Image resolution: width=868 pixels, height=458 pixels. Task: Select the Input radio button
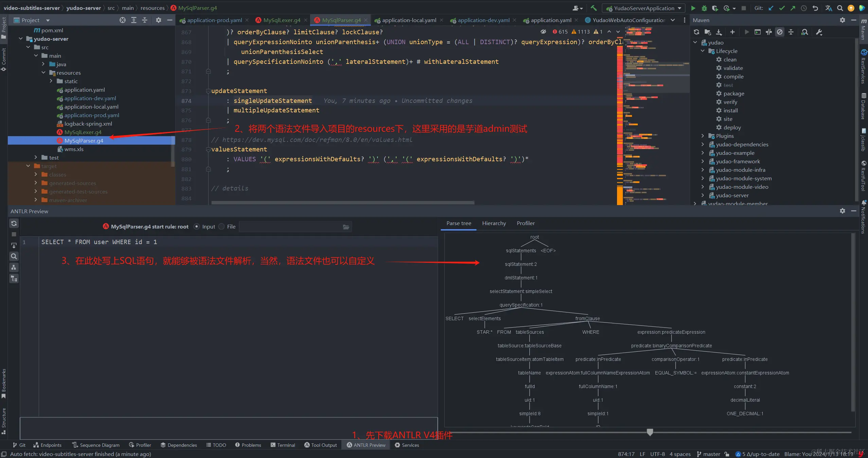197,226
